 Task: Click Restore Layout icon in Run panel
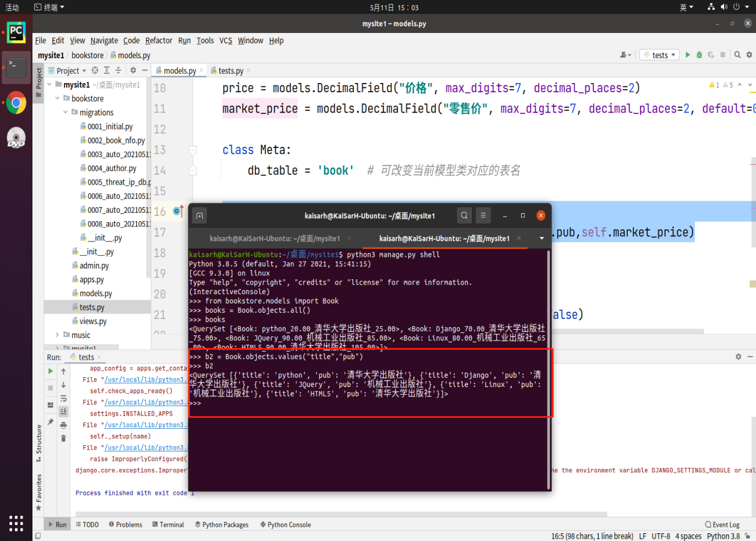point(50,405)
